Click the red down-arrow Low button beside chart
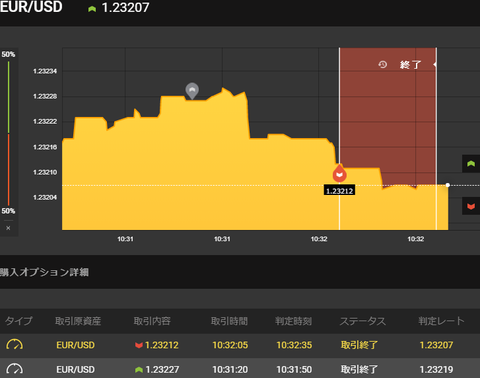Image resolution: width=480 pixels, height=378 pixels. point(471,206)
